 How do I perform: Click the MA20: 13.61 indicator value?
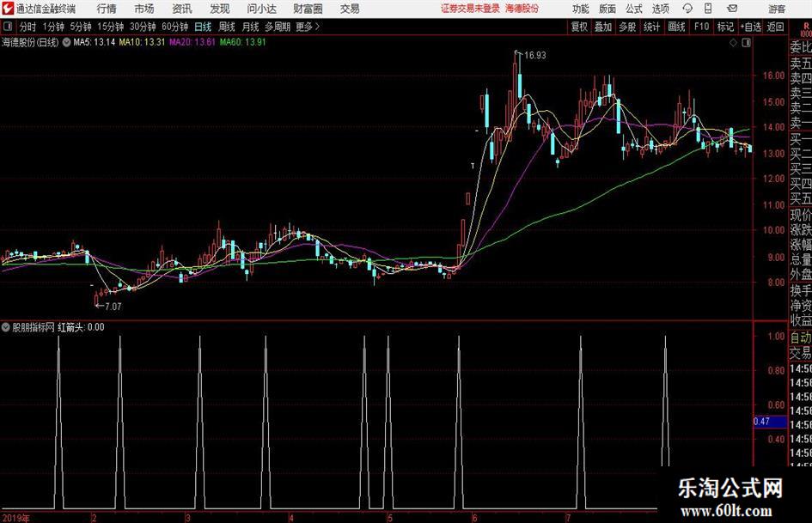192,42
